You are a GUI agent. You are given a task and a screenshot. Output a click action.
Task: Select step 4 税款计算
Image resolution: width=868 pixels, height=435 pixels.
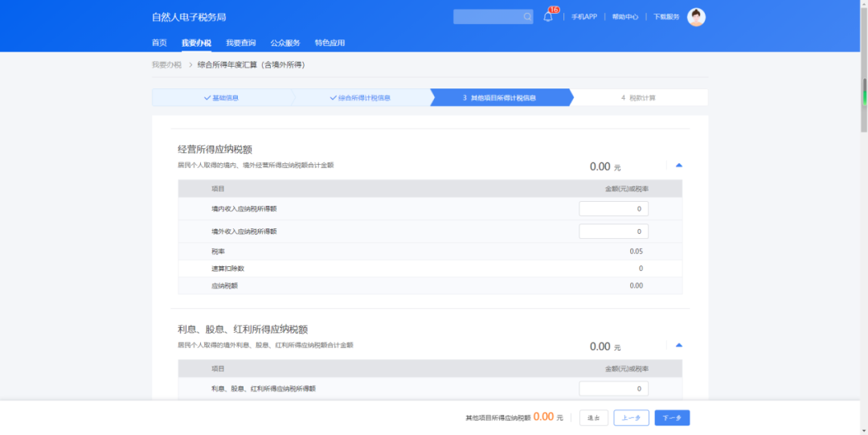pyautogui.click(x=638, y=97)
